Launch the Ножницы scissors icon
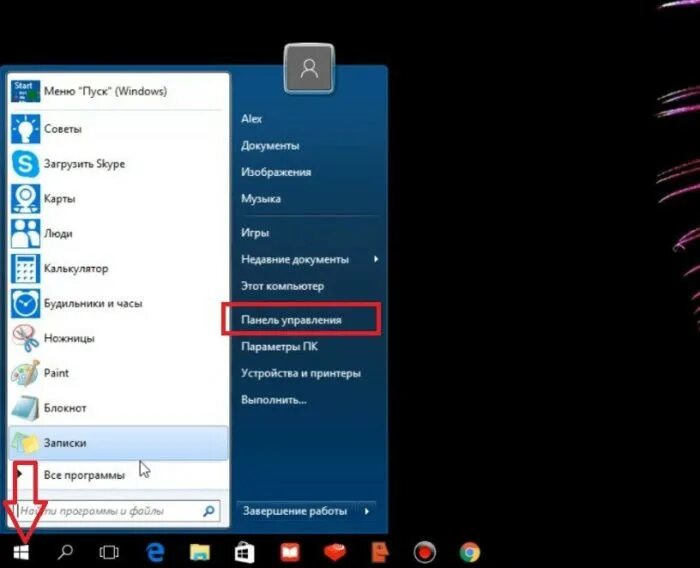Image resolution: width=700 pixels, height=568 pixels. pyautogui.click(x=25, y=338)
